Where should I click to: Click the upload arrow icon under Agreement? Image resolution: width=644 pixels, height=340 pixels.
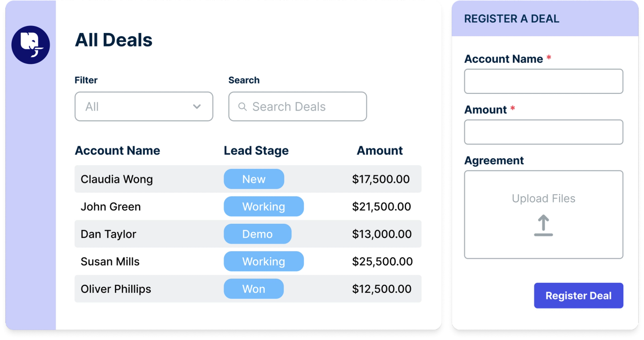[543, 226]
